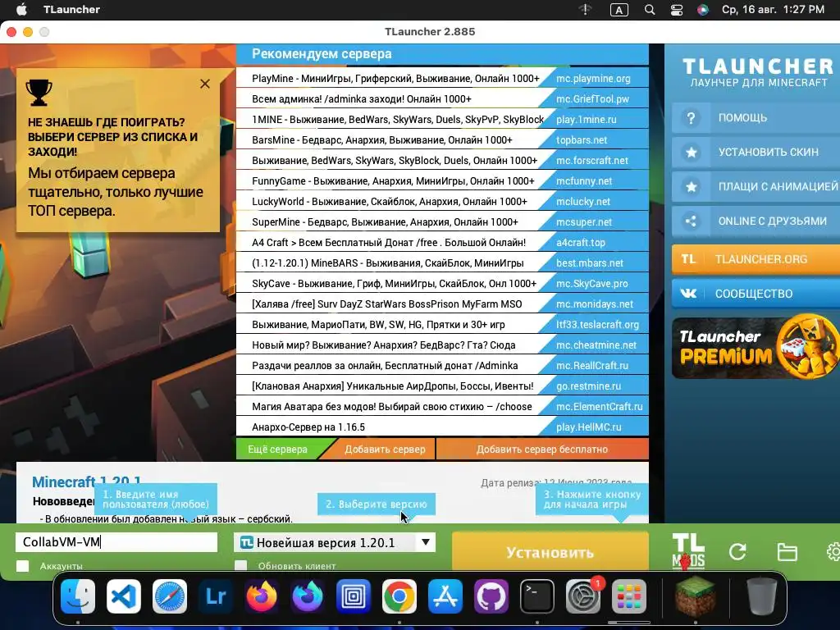Click a4craft.top server address
The width and height of the screenshot is (840, 630).
(x=581, y=242)
